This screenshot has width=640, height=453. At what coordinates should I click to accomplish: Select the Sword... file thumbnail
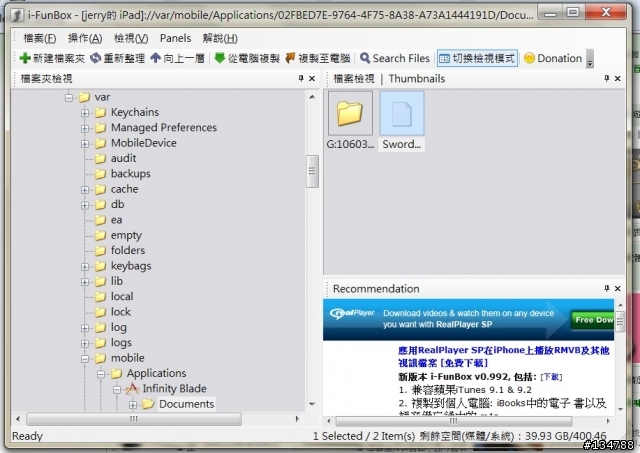click(402, 121)
